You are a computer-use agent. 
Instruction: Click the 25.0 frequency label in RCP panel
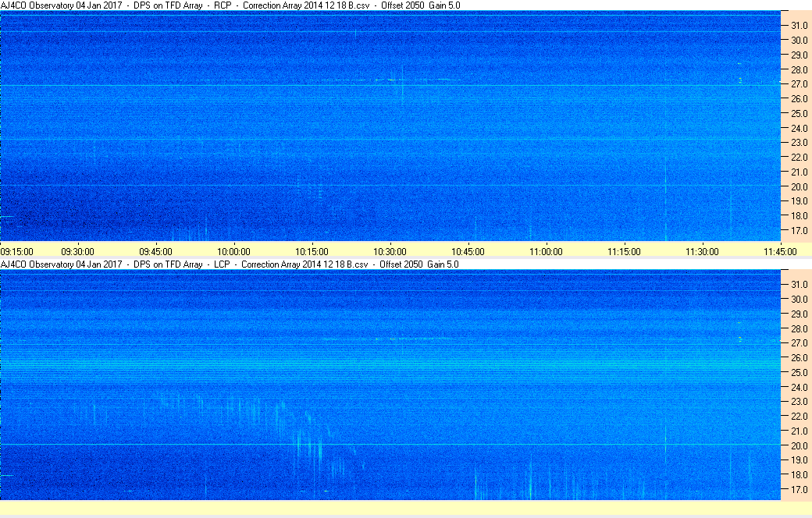[799, 114]
